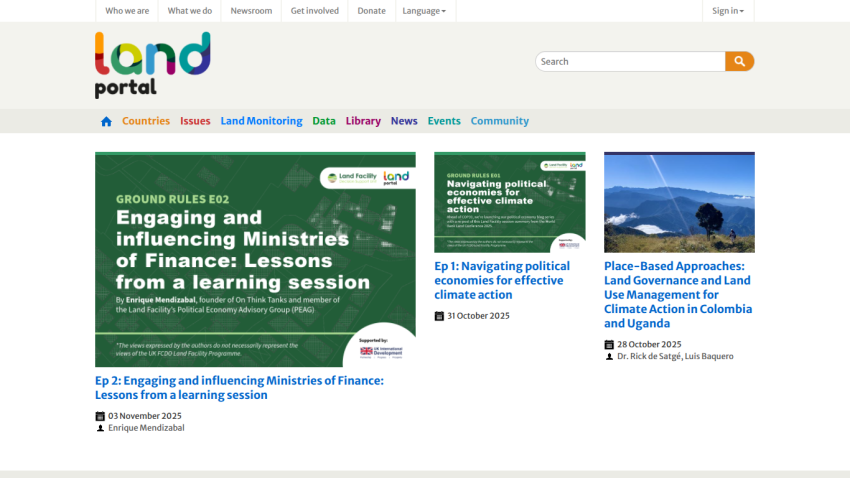Click authors Dr. Rick de Satgé, Luis Baquero
Image resolution: width=850 pixels, height=478 pixels.
tap(675, 356)
